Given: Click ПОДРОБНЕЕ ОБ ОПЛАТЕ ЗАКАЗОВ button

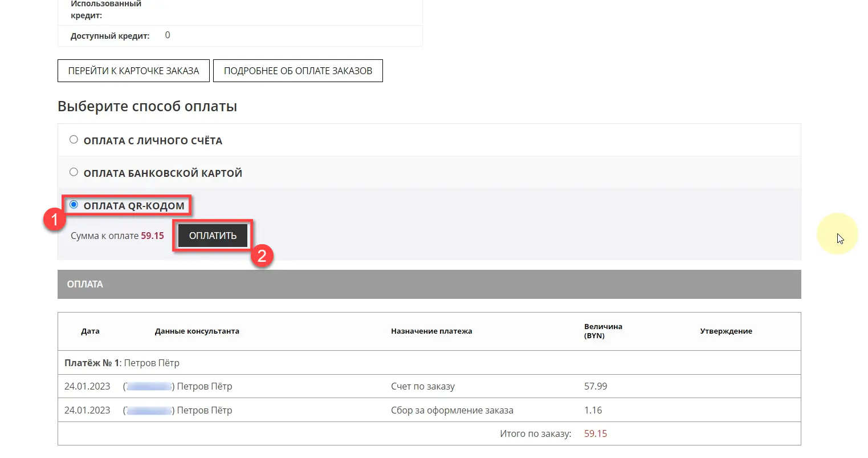Looking at the screenshot, I should tap(298, 71).
